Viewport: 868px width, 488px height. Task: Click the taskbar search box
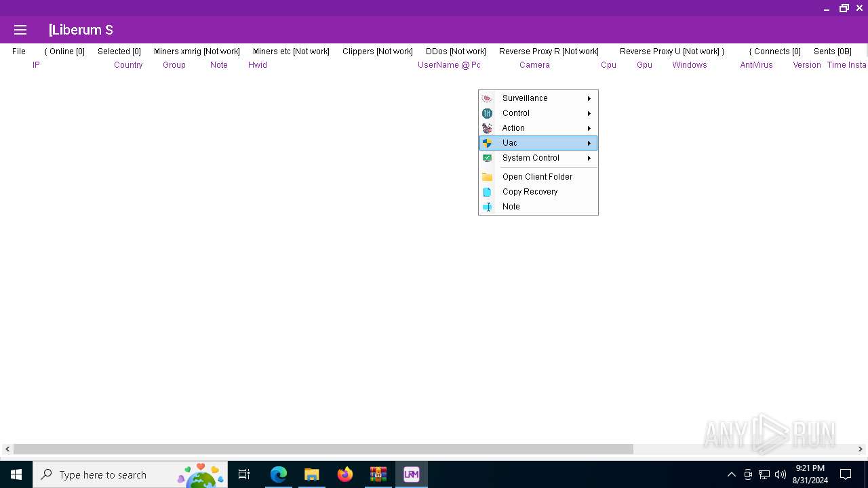point(130,474)
